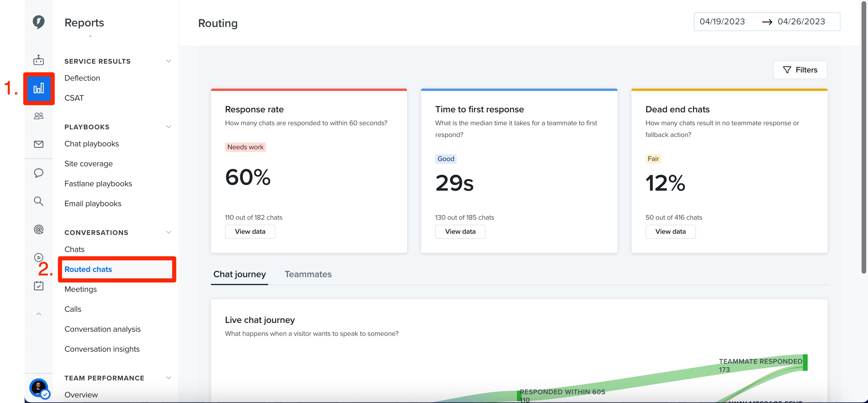Open the video play circle icon
Image resolution: width=868 pixels, height=403 pixels.
click(38, 258)
